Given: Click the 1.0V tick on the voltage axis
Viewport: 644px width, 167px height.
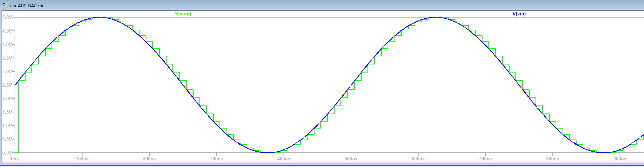Looking at the screenshot, I should coord(7,126).
